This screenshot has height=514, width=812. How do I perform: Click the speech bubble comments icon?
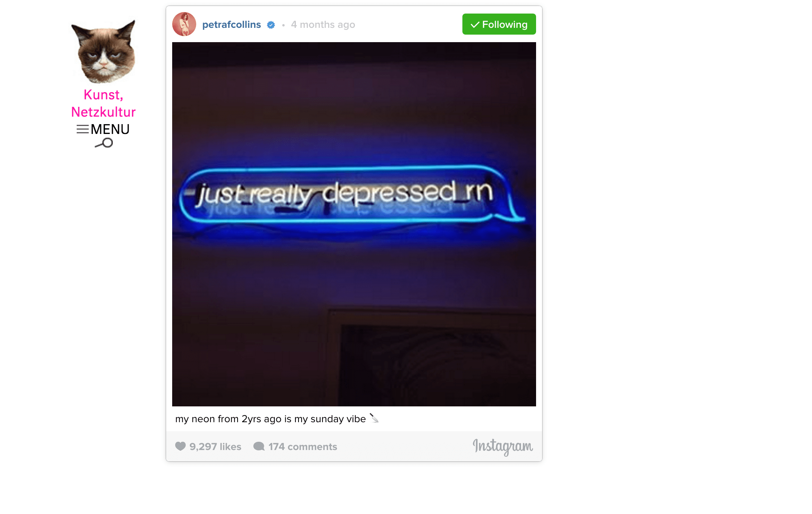259,447
